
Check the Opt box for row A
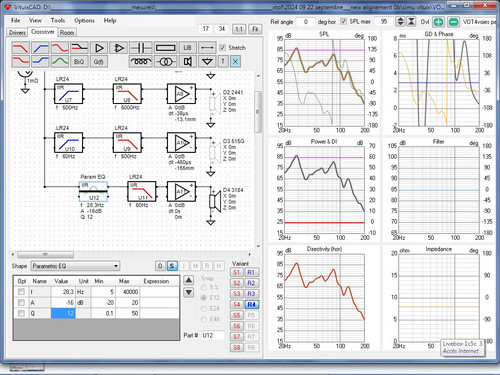pyautogui.click(x=21, y=303)
